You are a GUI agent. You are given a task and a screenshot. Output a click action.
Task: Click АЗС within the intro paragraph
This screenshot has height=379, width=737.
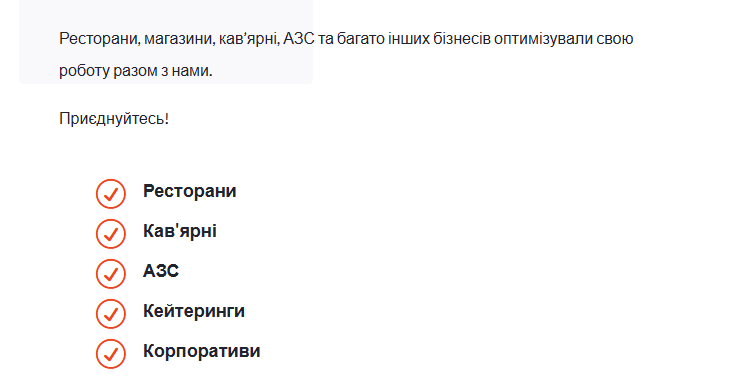tap(299, 39)
